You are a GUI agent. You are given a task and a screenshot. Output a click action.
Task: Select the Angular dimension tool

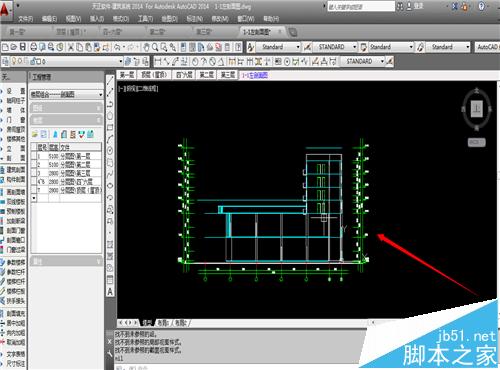coord(221,61)
